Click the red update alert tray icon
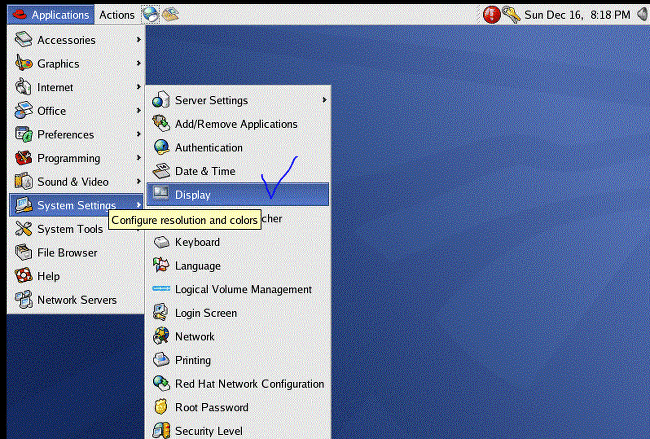This screenshot has height=439, width=650. [x=492, y=15]
